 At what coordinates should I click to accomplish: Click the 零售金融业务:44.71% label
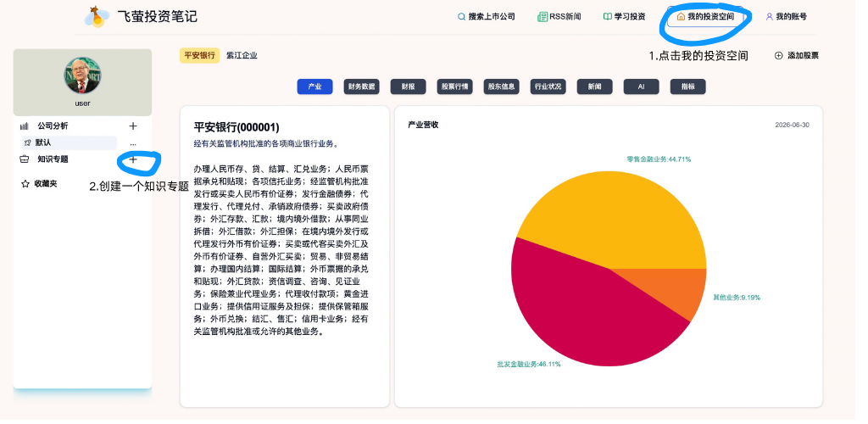(x=659, y=159)
